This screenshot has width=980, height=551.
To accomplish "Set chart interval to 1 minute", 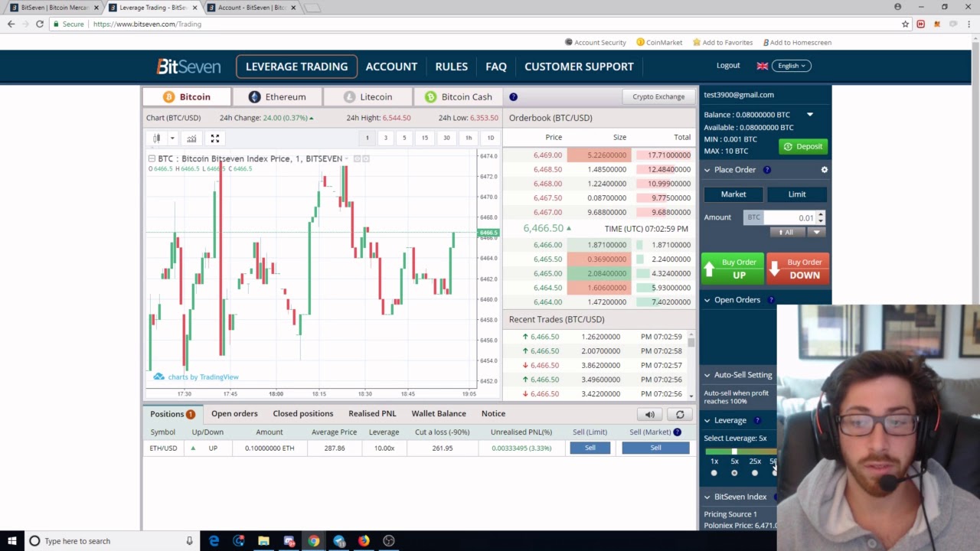I will pyautogui.click(x=367, y=138).
